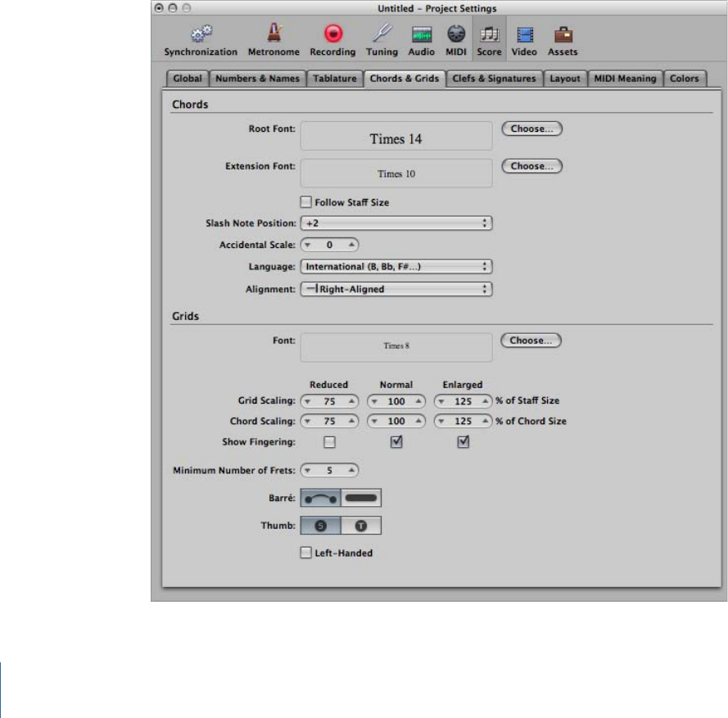Switch to the Numbers & Names tab
This screenshot has height=718, width=728.
pos(258,79)
